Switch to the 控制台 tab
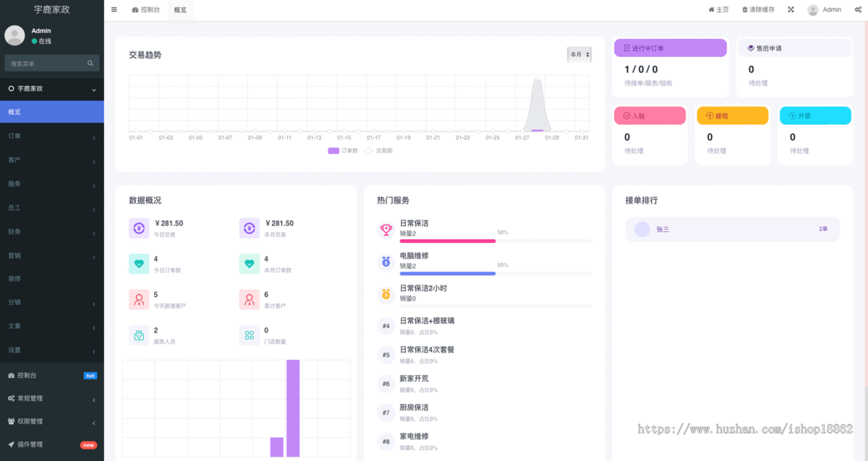 click(146, 10)
